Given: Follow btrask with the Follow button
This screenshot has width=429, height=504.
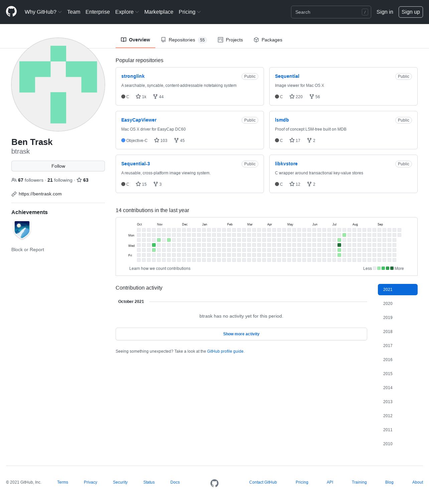Looking at the screenshot, I should pos(58,166).
